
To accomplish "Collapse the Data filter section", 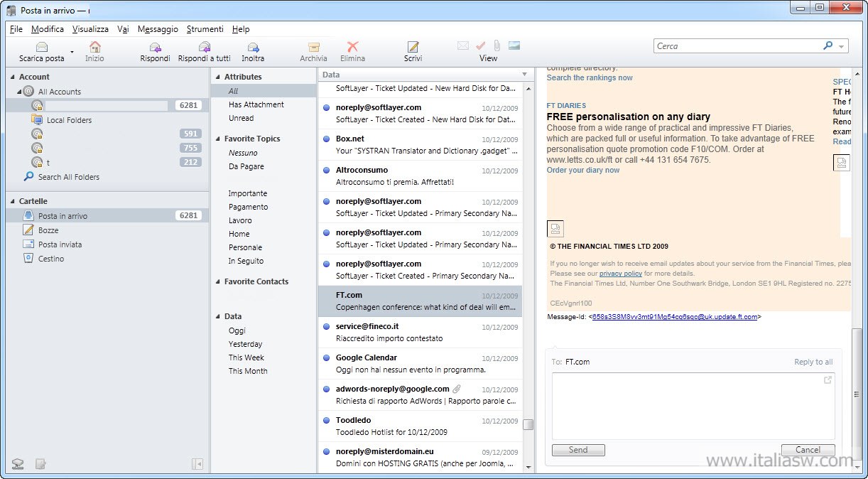I will 217,316.
